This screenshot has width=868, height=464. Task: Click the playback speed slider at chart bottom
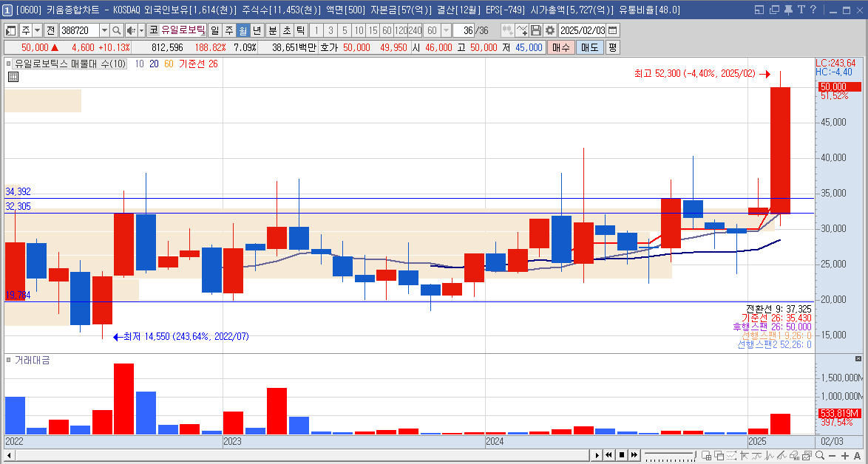click(x=671, y=455)
